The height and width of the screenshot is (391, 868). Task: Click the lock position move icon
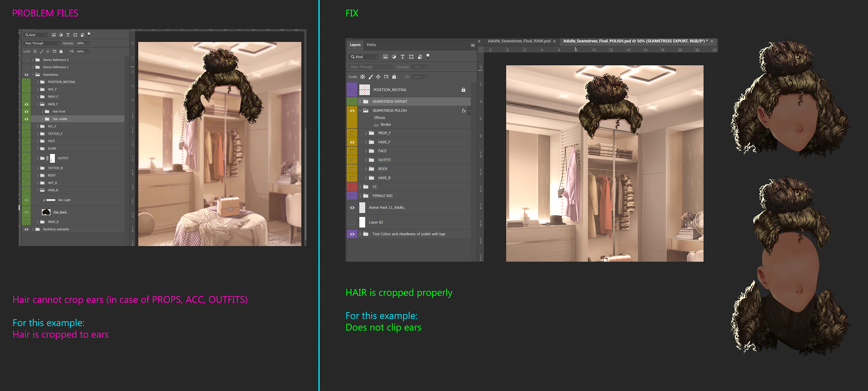[x=378, y=77]
